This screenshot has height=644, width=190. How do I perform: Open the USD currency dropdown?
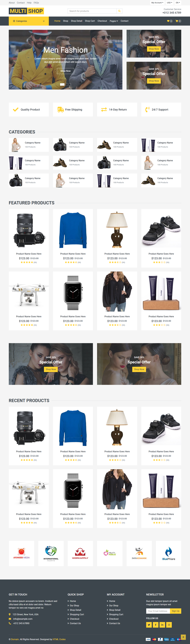pos(170,3)
